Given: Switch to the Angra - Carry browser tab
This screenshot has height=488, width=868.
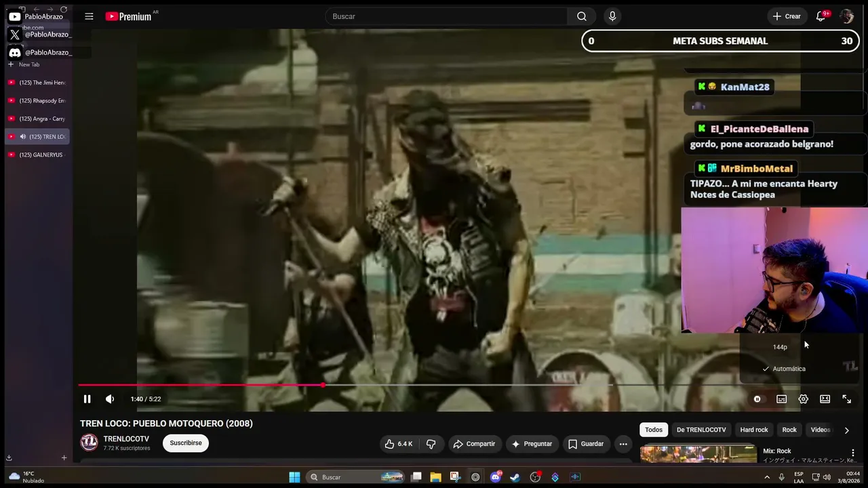Looking at the screenshot, I should tap(37, 119).
